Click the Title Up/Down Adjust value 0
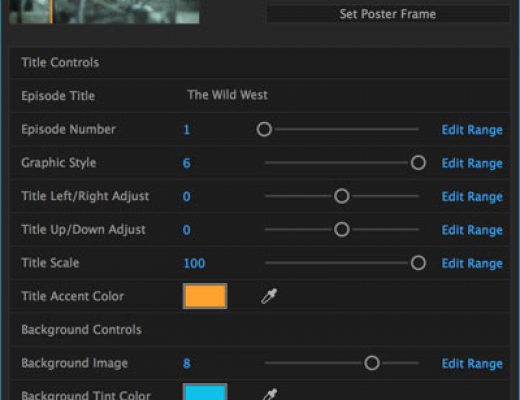This screenshot has width=520, height=400. click(187, 230)
